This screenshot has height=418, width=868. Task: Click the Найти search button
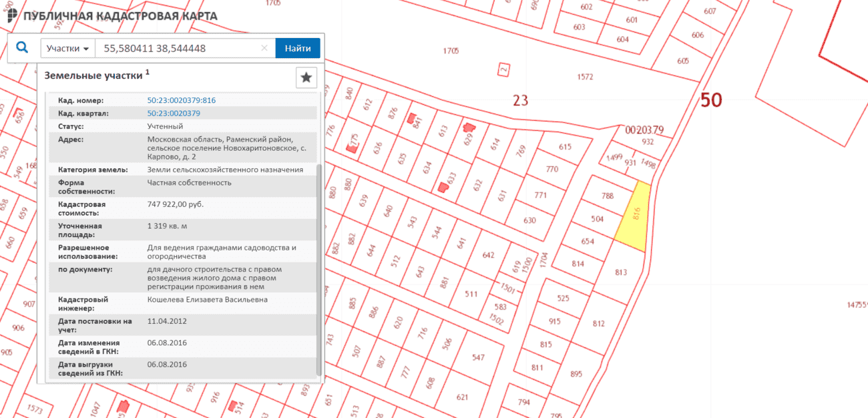298,48
